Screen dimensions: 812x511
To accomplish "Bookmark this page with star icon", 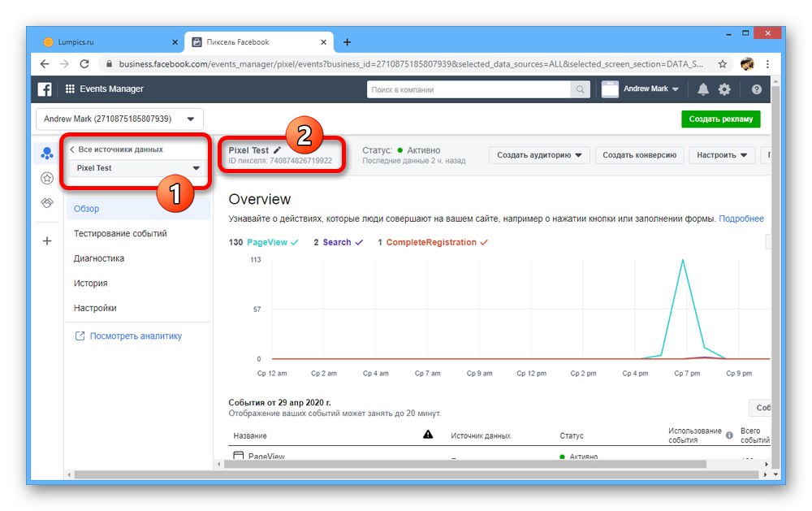I will (723, 63).
